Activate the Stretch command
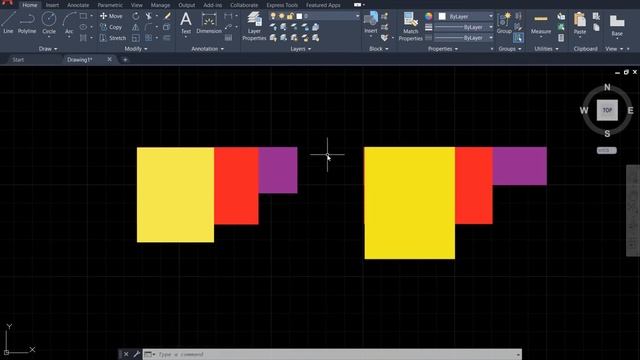640x360 pixels. [x=113, y=38]
